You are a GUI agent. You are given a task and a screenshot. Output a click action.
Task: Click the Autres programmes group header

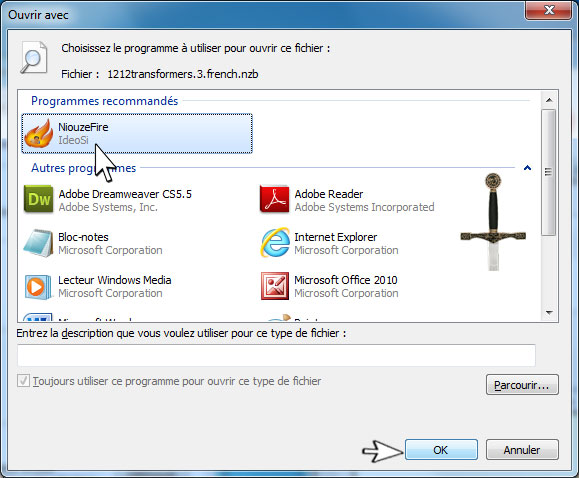[x=83, y=168]
